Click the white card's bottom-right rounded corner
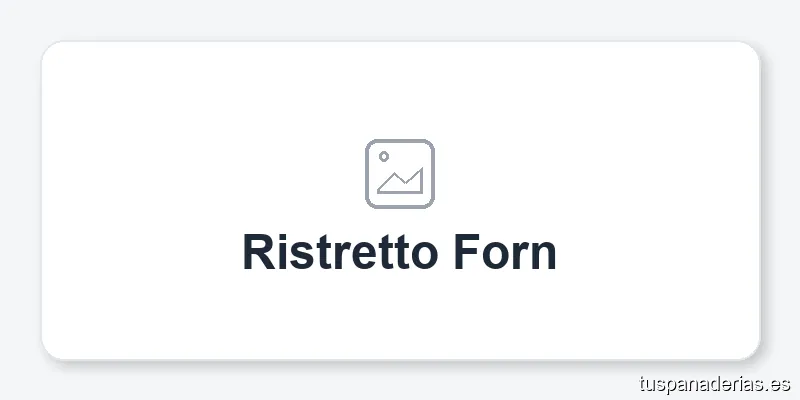The image size is (800, 400). [x=748, y=348]
